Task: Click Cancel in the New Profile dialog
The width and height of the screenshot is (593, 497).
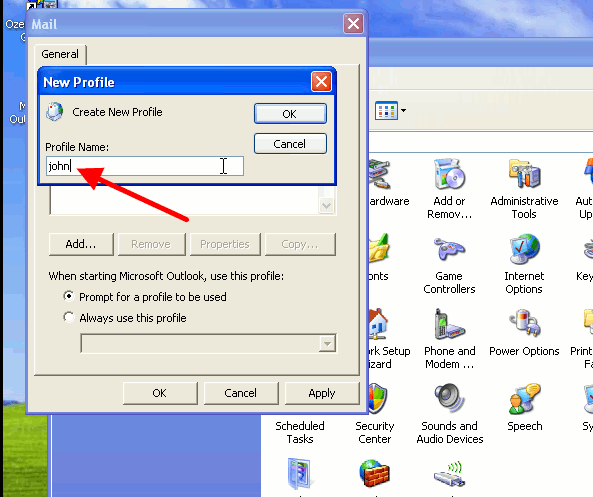Action: (290, 144)
